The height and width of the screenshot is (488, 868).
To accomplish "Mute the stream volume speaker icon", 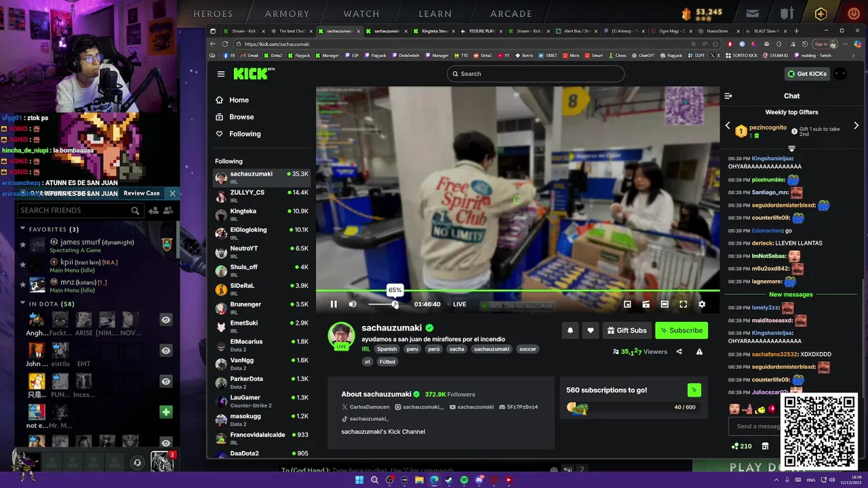I will (353, 304).
